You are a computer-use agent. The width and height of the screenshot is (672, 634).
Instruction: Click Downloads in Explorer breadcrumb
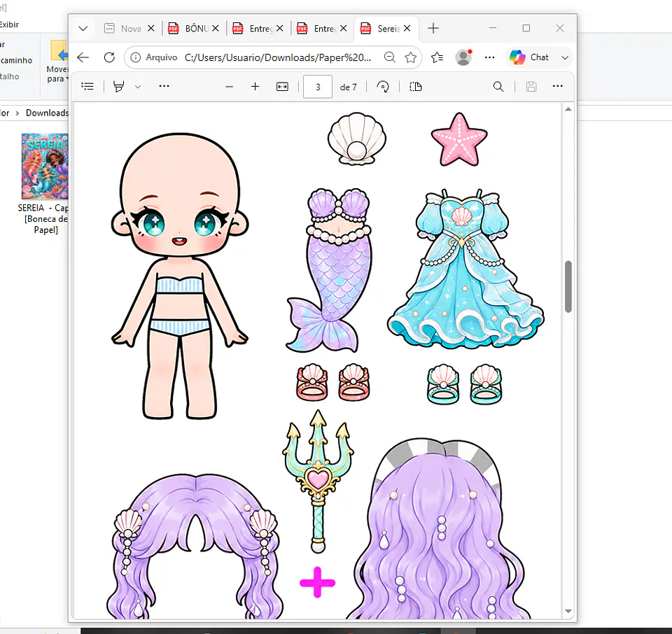(47, 113)
